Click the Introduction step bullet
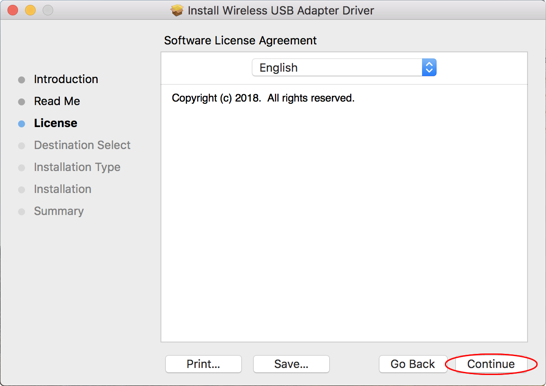Image resolution: width=546 pixels, height=386 pixels. 22,80
